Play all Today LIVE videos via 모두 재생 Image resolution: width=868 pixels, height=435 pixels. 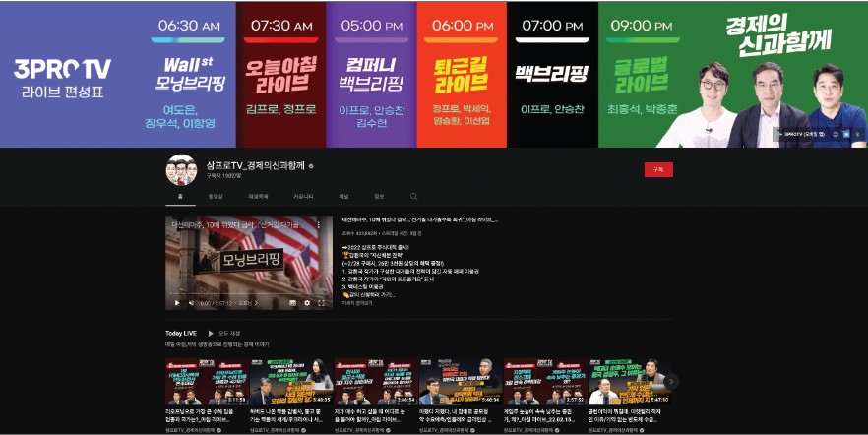coord(224,334)
